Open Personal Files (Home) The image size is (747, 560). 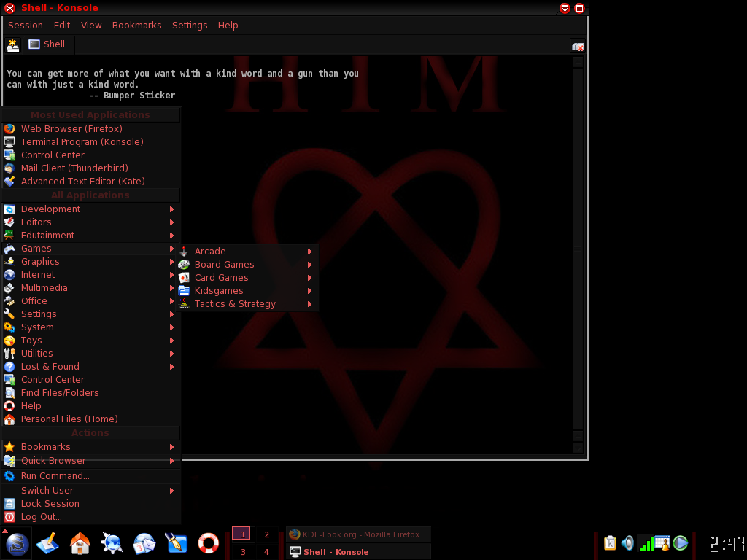pos(90,419)
